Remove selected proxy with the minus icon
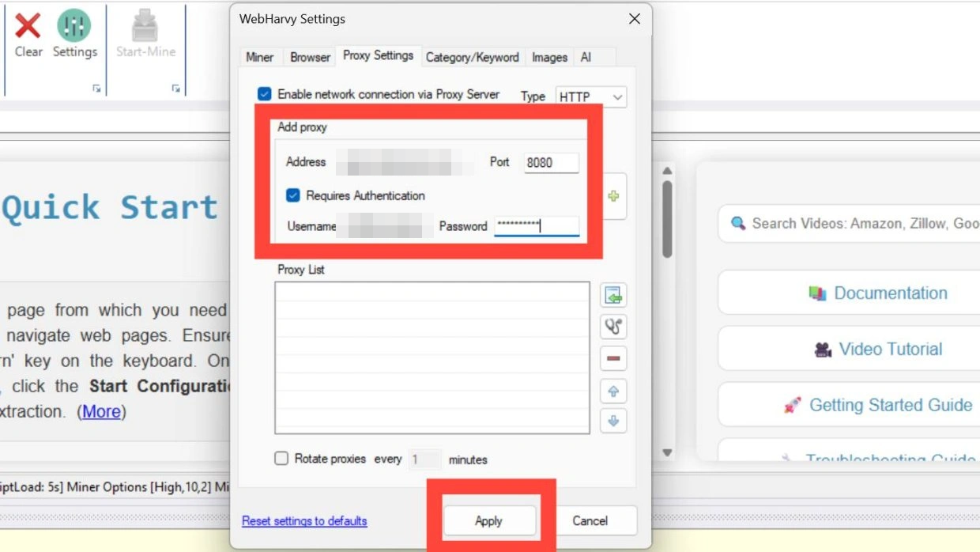Image resolution: width=980 pixels, height=552 pixels. (613, 358)
